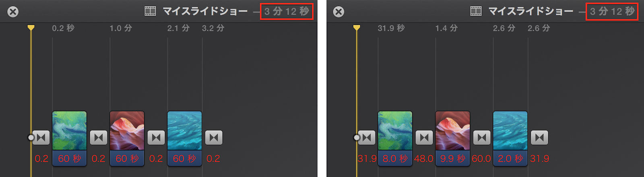Click transition icon between green and red clips, left timeline
Screen dimensions: 644x177
[x=98, y=138]
